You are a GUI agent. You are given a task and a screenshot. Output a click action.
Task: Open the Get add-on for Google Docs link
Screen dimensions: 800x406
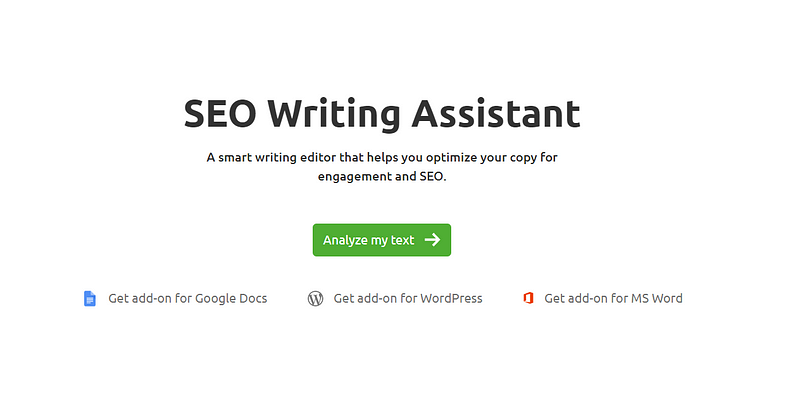point(176,298)
